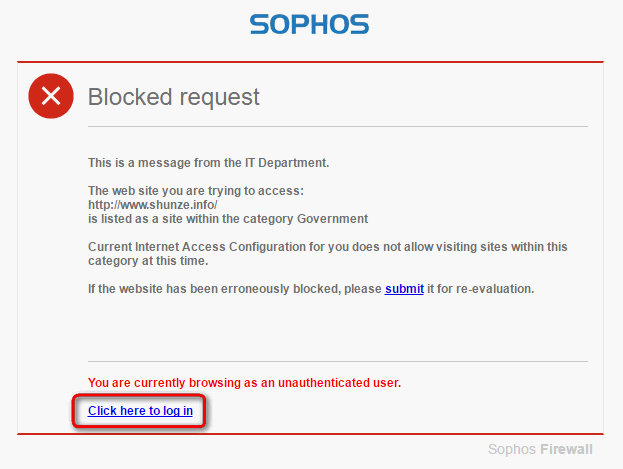
Task: Select the 'Blocked request' heading
Action: tap(174, 97)
